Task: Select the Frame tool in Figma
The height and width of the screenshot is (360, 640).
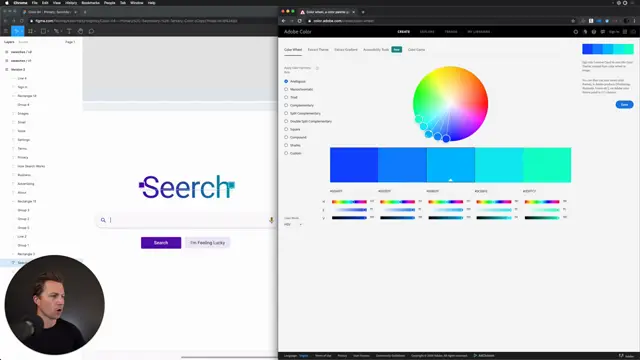Action: 30,31
